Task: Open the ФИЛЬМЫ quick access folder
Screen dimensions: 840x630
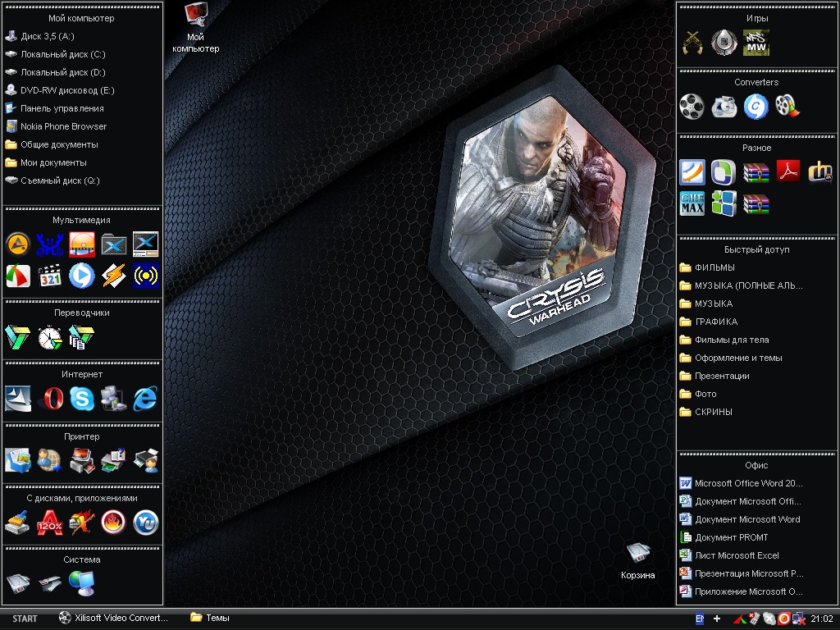Action: tap(714, 267)
